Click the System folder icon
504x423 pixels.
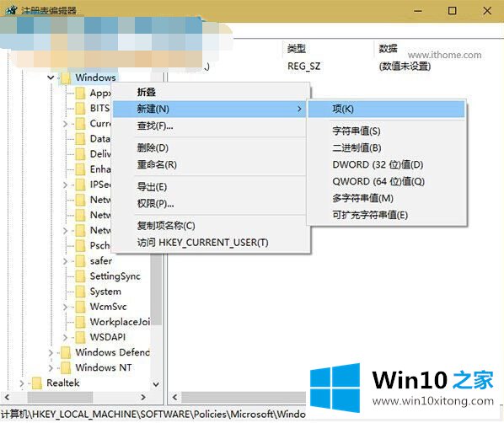tap(80, 292)
